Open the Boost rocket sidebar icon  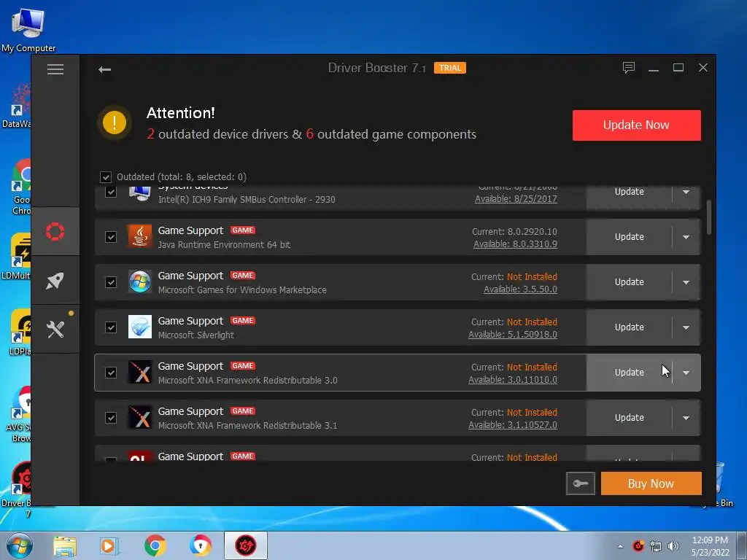pos(55,281)
